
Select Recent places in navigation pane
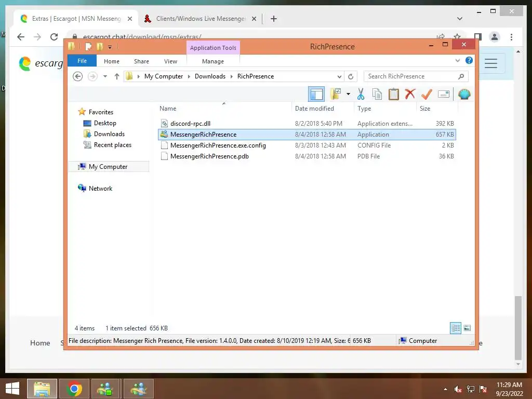(x=113, y=145)
